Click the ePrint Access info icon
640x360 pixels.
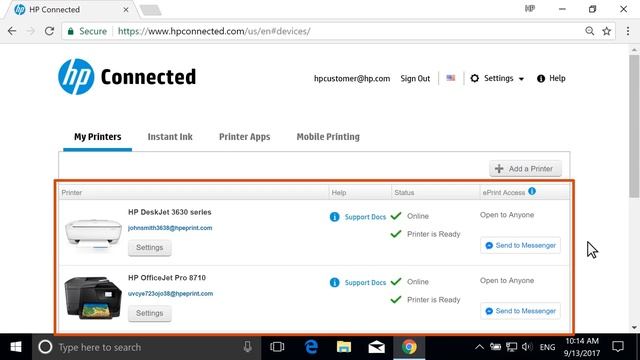pos(532,191)
